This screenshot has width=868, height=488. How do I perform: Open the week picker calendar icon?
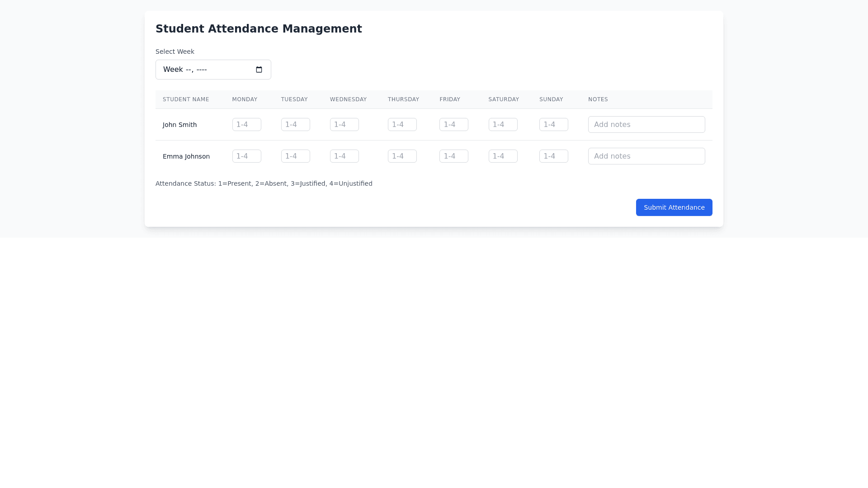pos(259,70)
